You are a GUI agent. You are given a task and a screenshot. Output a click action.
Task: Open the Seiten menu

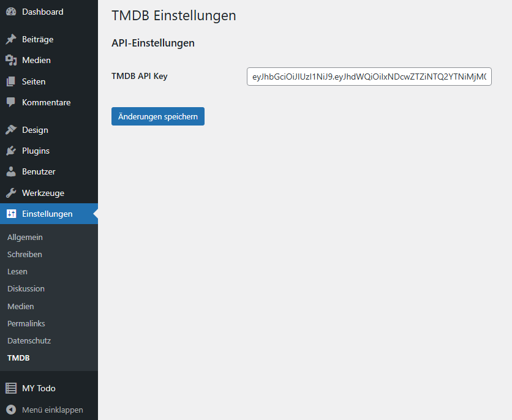34,81
